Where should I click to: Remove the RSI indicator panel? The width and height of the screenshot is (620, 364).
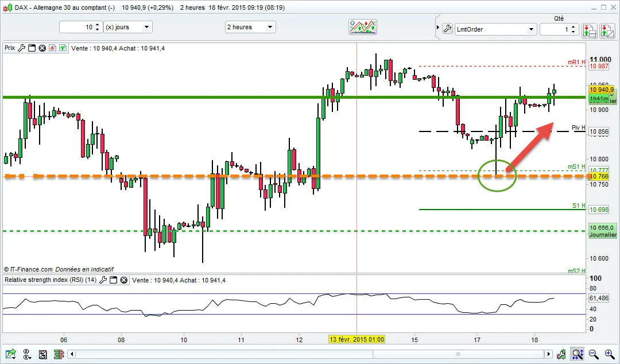[x=124, y=280]
